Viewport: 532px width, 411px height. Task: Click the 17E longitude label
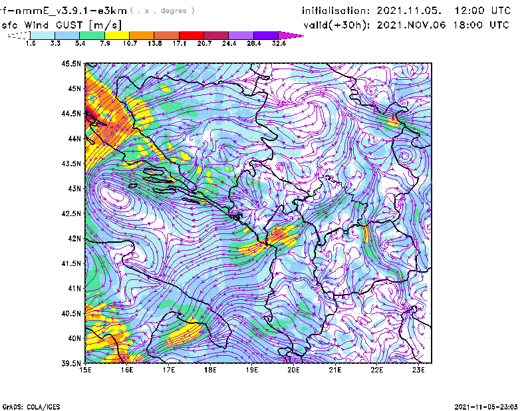click(x=169, y=370)
